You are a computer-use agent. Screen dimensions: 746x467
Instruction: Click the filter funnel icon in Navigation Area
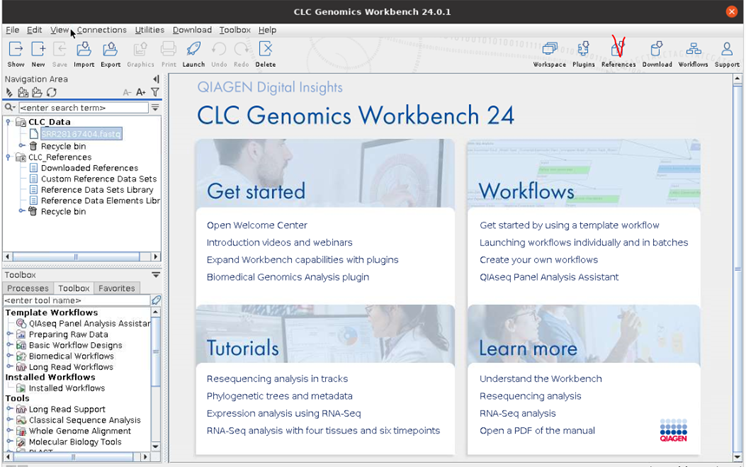tap(155, 92)
